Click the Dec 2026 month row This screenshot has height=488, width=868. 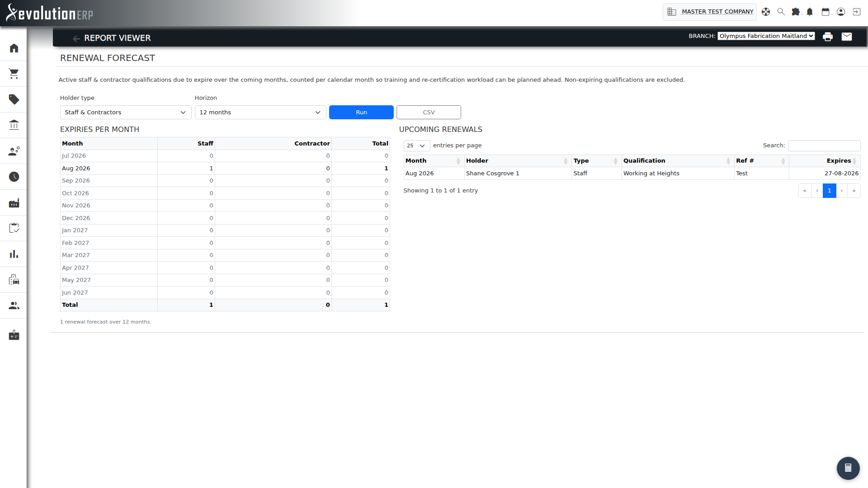pyautogui.click(x=225, y=218)
